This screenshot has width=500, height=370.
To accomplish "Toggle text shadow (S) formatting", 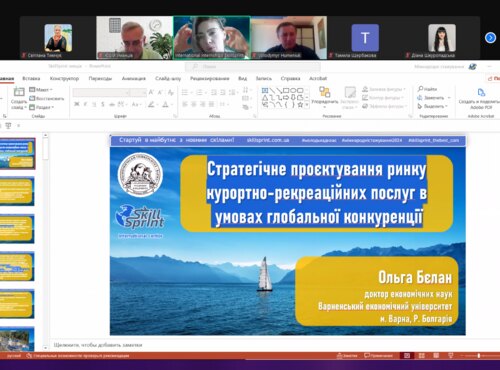I will click(103, 104).
